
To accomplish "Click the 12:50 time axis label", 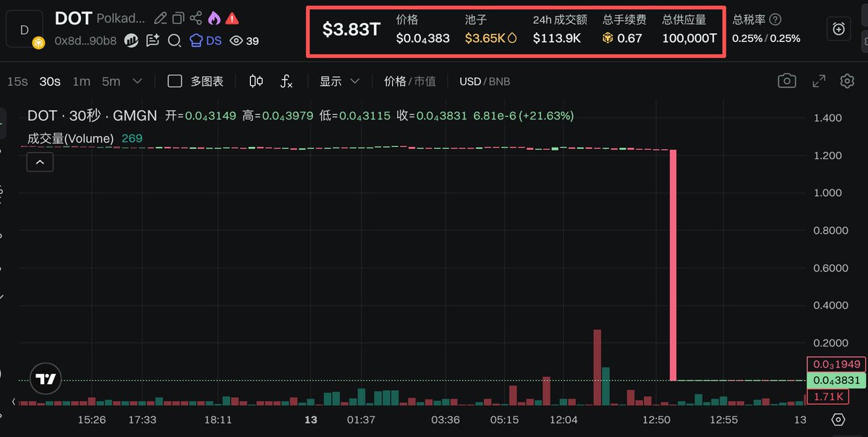I will click(x=656, y=420).
